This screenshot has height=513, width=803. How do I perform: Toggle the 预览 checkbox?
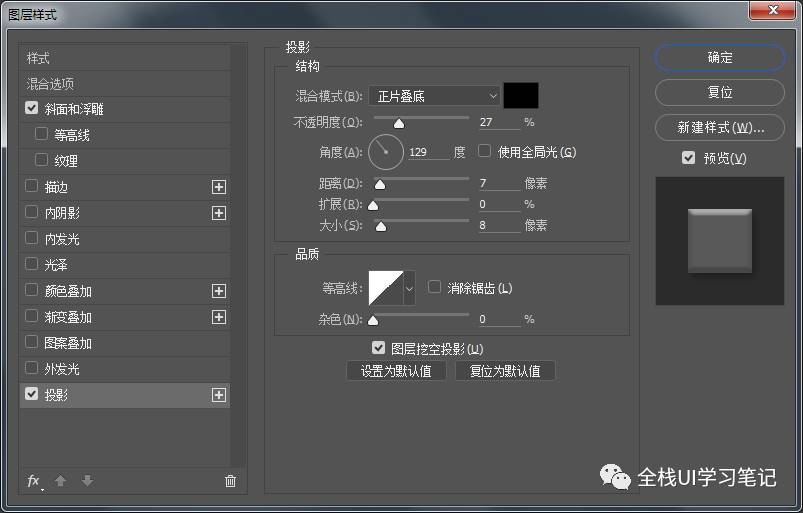tap(689, 158)
